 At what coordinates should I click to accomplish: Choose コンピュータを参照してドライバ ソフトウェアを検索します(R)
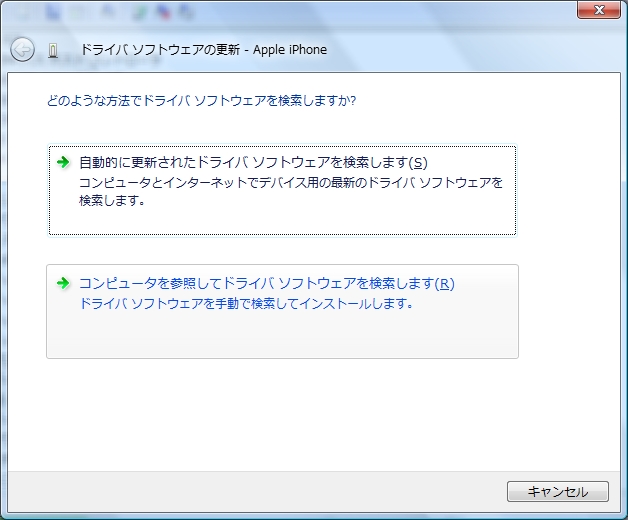(282, 311)
